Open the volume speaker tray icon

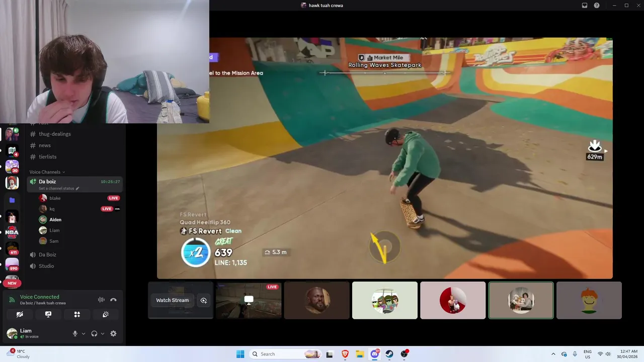coord(608,354)
